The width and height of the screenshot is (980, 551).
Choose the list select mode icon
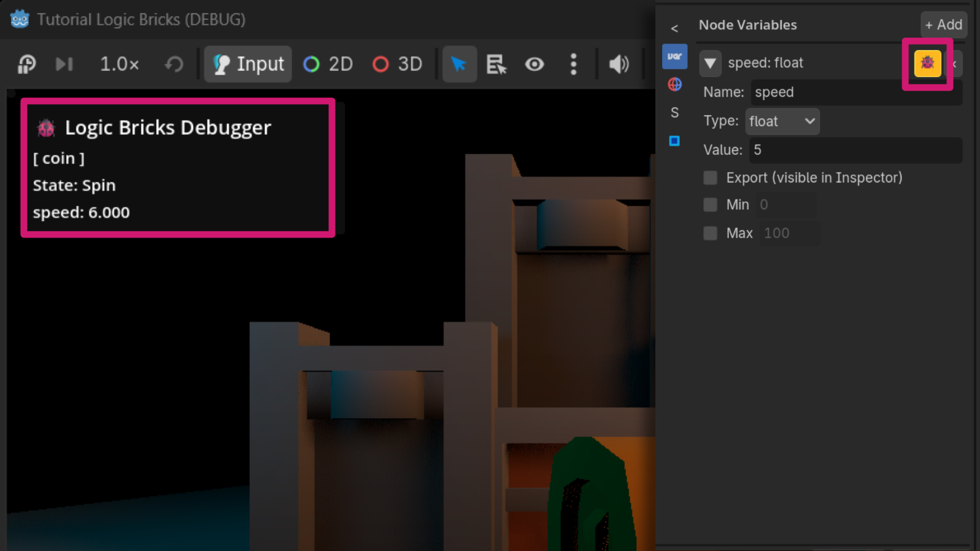pyautogui.click(x=496, y=64)
